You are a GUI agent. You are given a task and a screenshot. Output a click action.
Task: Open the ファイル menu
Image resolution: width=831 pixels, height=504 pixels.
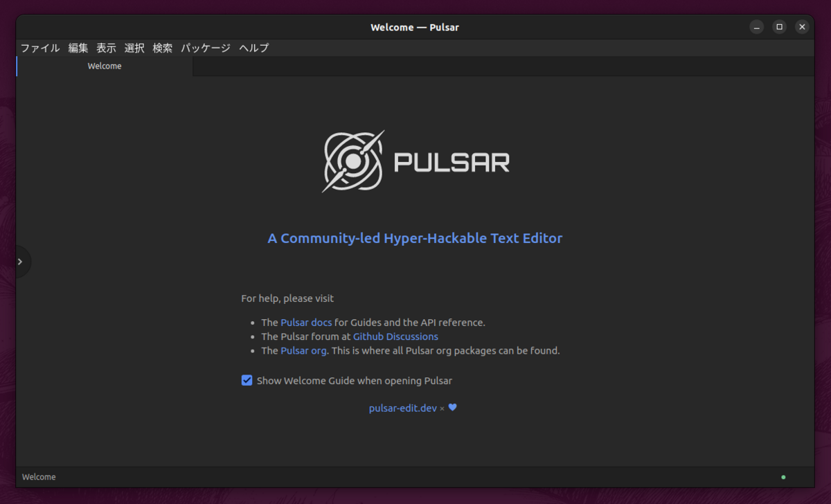(x=39, y=48)
